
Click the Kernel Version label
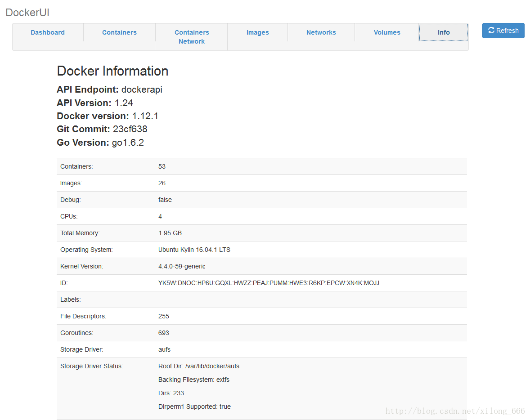[82, 266]
